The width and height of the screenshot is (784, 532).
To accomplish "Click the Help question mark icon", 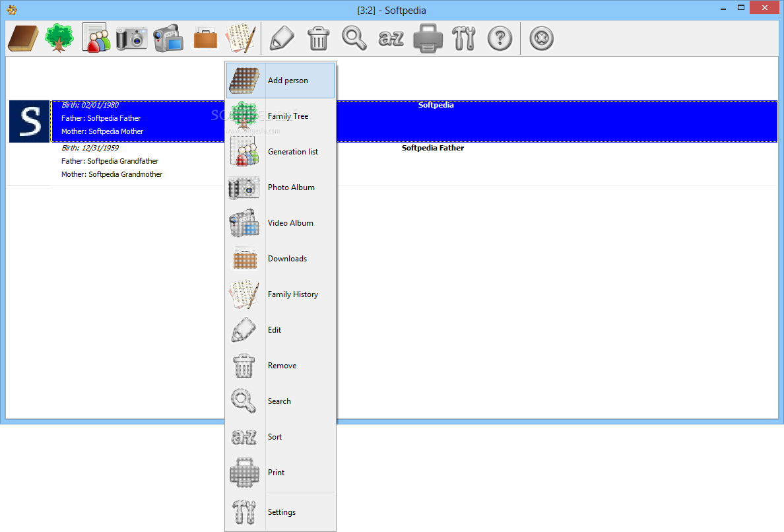I will (500, 38).
